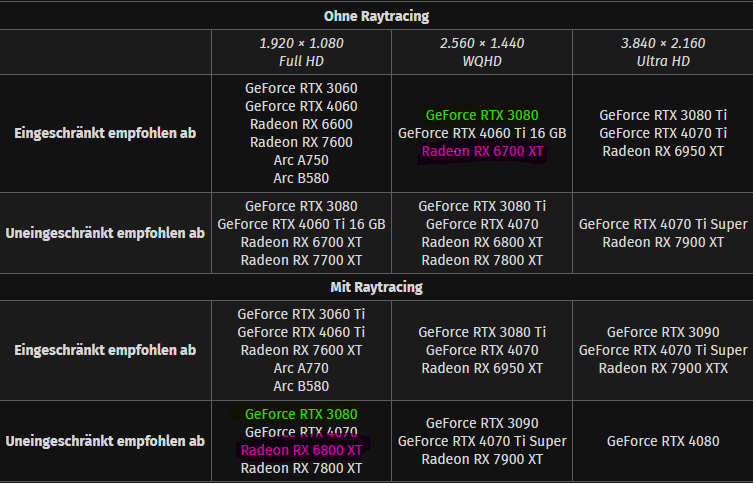The width and height of the screenshot is (753, 483).
Task: Select the "1.920 × 1.080 Full HD" column header
Action: click(302, 52)
